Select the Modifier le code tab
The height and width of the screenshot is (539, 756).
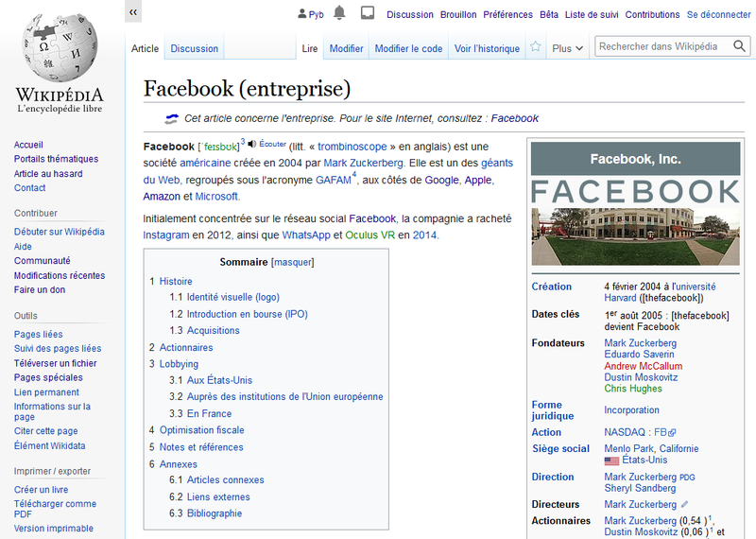tap(408, 48)
